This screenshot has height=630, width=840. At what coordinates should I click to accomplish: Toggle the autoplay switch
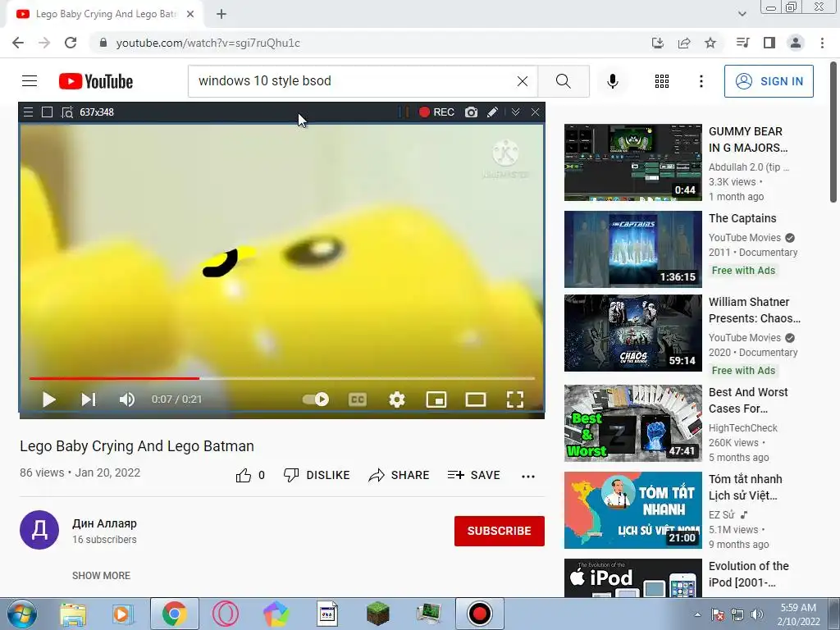pos(316,399)
